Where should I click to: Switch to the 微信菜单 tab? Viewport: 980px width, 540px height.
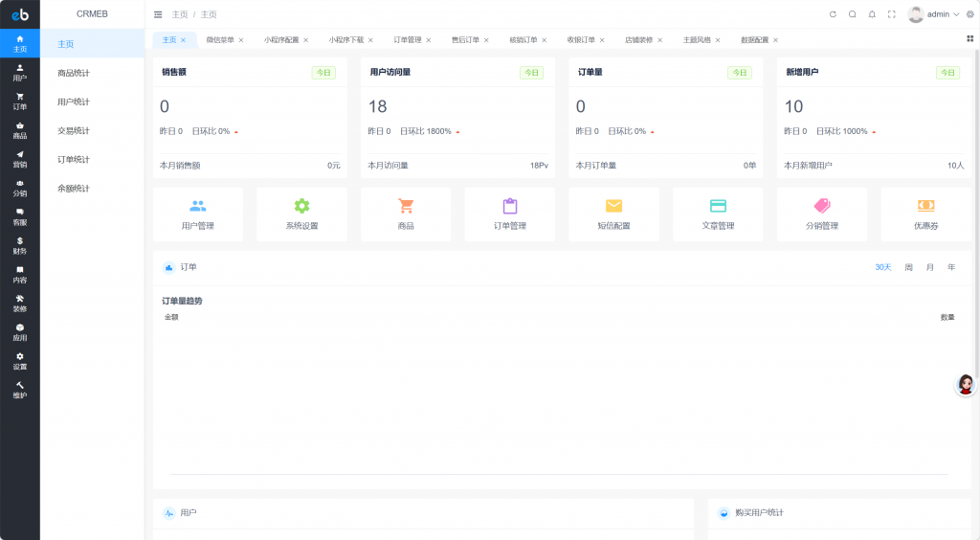220,40
